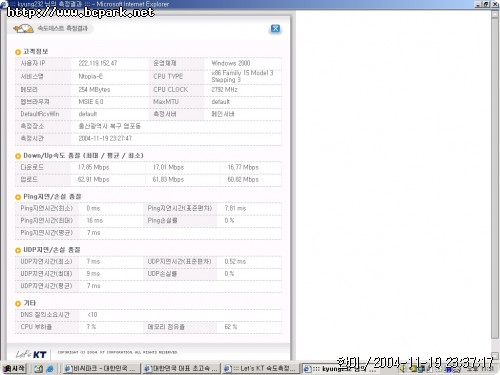
Task: Launch Internet Explorer from the quick launch bar
Action: coord(50,369)
